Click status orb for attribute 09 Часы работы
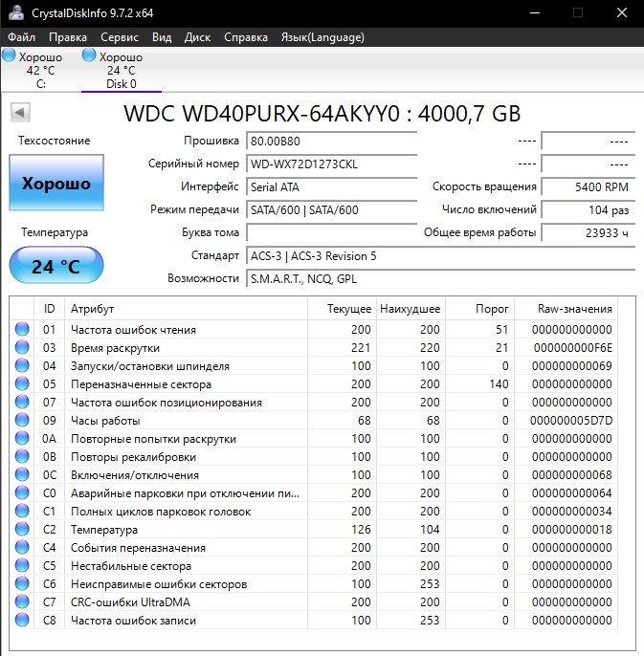The image size is (644, 656). pos(22,420)
